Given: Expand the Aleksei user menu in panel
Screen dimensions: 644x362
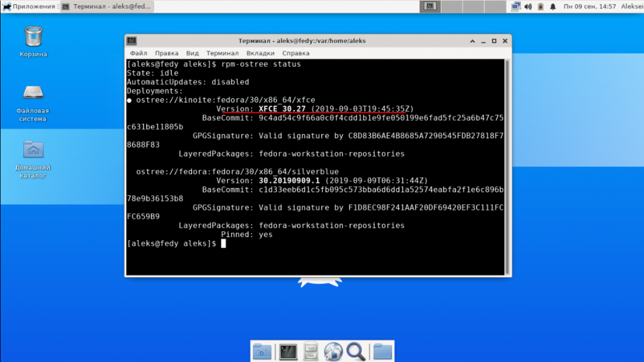Looking at the screenshot, I should pos(631,7).
